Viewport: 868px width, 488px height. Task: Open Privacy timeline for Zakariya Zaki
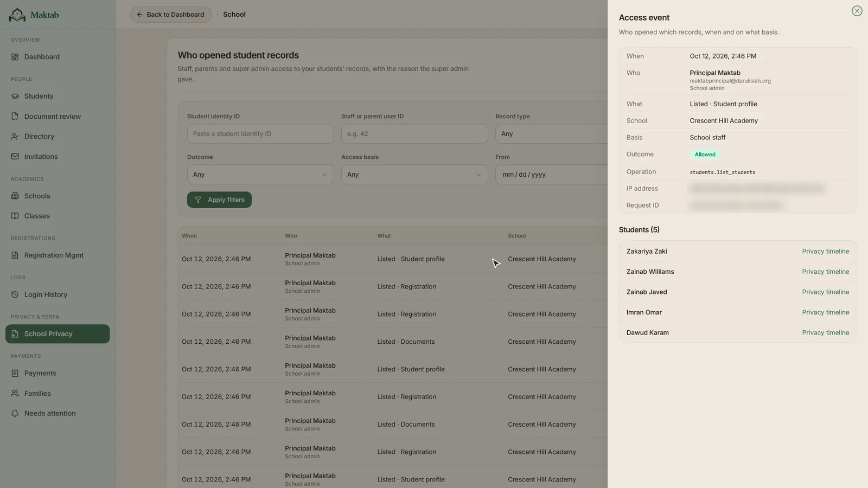point(825,252)
